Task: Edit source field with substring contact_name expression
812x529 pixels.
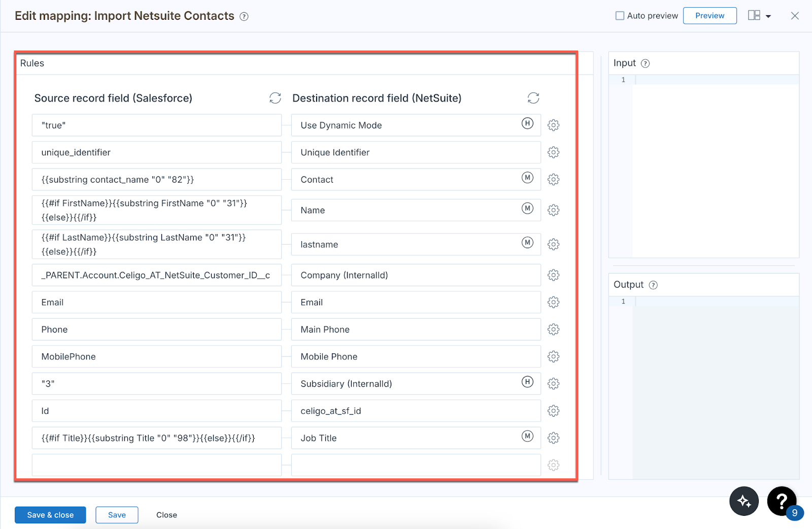Action: coord(156,179)
